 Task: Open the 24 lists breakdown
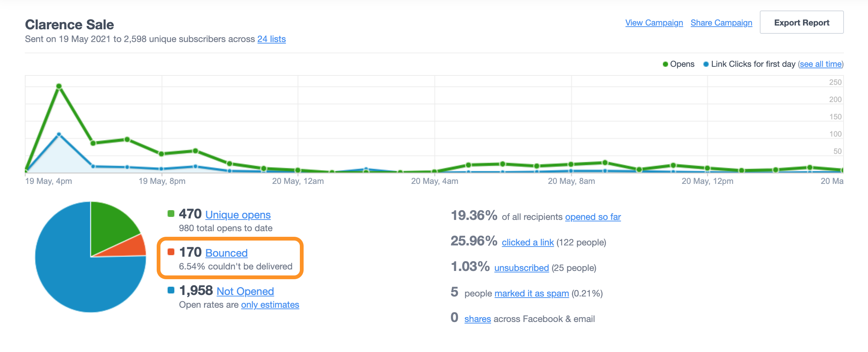[x=271, y=39]
